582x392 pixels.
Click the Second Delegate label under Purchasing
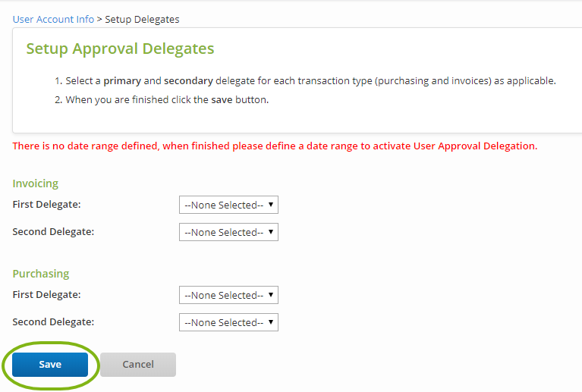[53, 322]
